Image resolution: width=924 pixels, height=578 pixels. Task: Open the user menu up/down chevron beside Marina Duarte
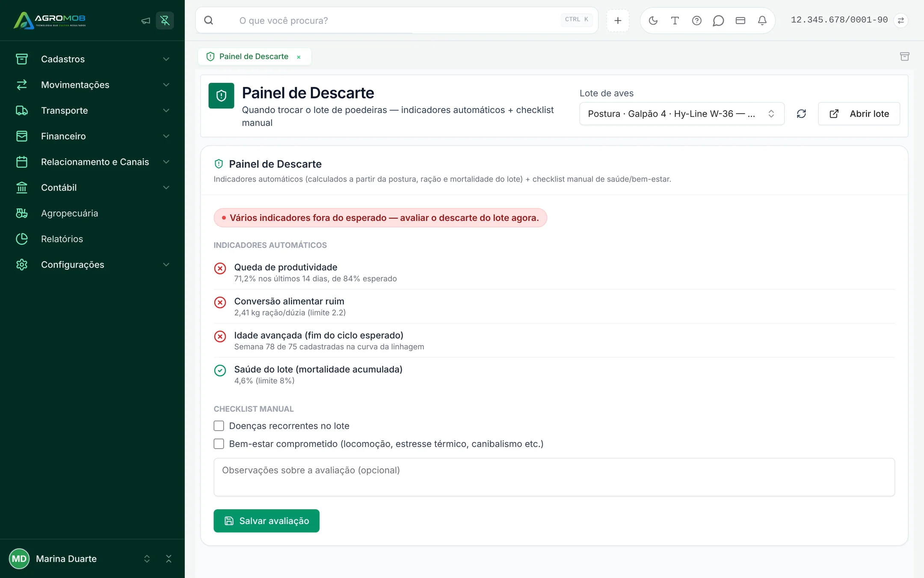(147, 559)
